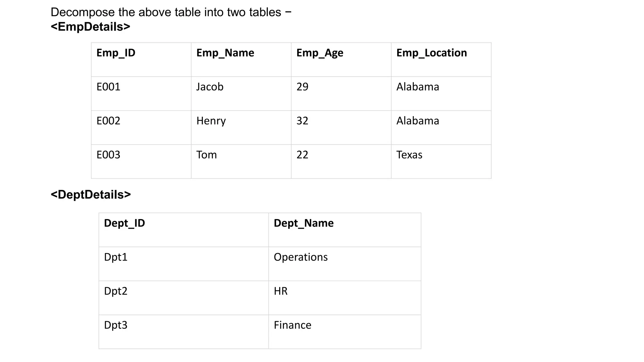Click the Emp_Name column header
The image size is (644, 362).
coord(225,53)
